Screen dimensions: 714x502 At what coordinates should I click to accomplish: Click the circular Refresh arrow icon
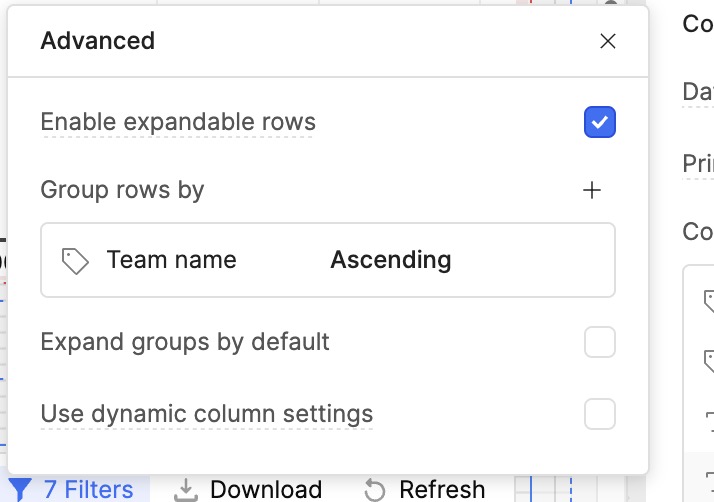point(375,490)
